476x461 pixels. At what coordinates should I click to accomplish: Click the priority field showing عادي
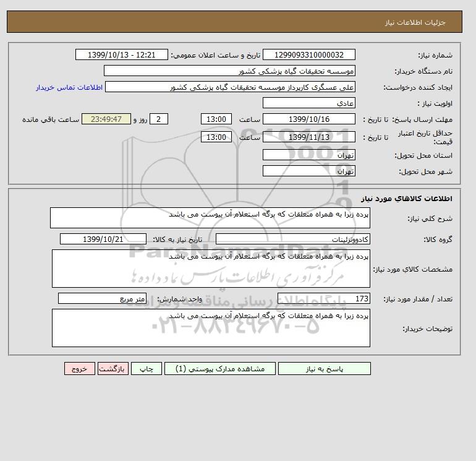[308, 103]
